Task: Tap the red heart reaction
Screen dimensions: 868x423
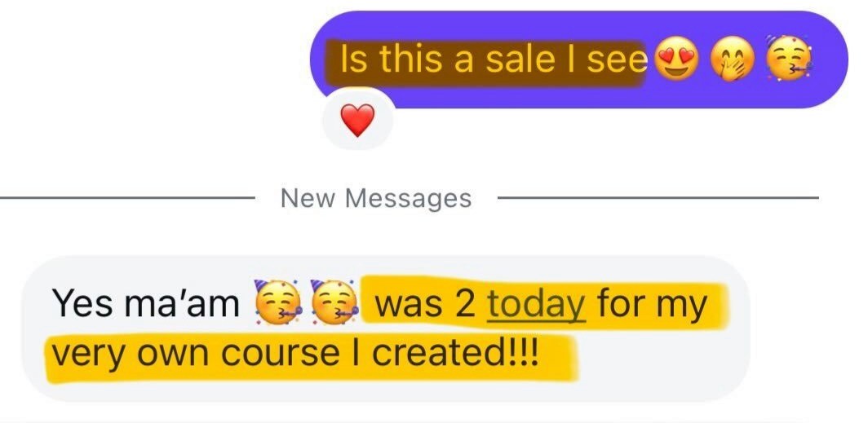Action: pyautogui.click(x=357, y=120)
